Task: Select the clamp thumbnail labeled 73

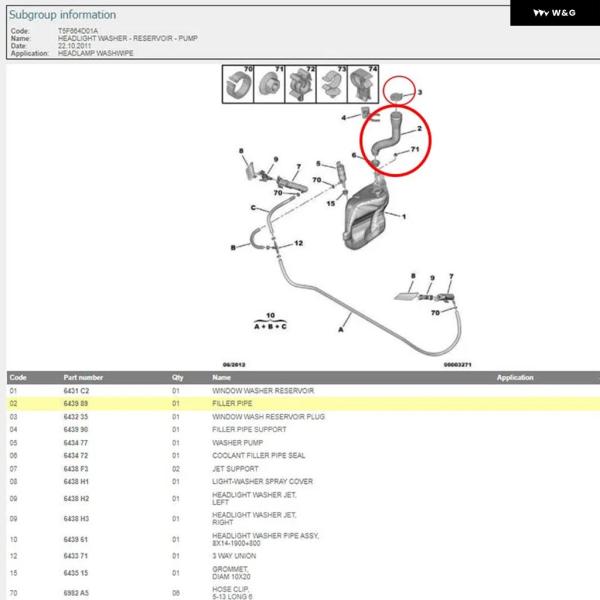Action: (332, 85)
